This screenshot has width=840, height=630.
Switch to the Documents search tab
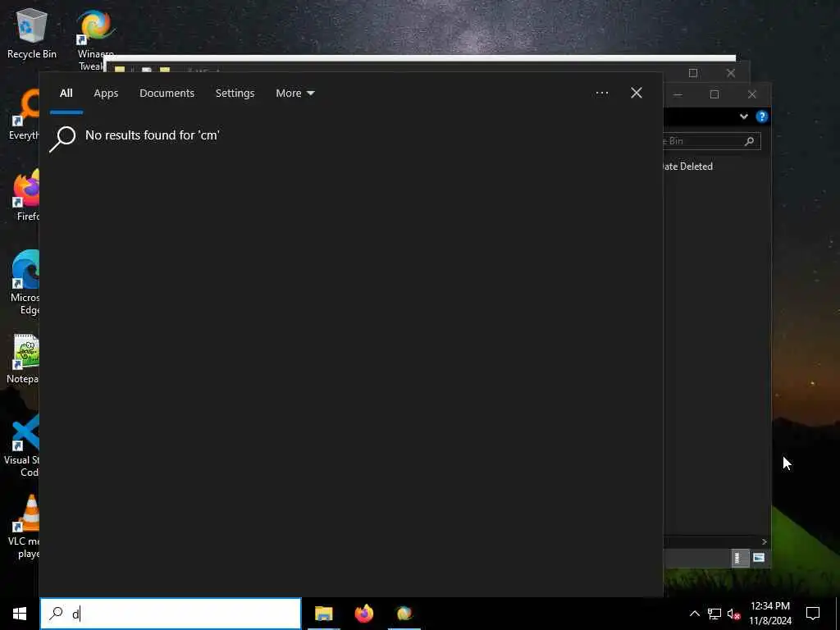tap(167, 94)
